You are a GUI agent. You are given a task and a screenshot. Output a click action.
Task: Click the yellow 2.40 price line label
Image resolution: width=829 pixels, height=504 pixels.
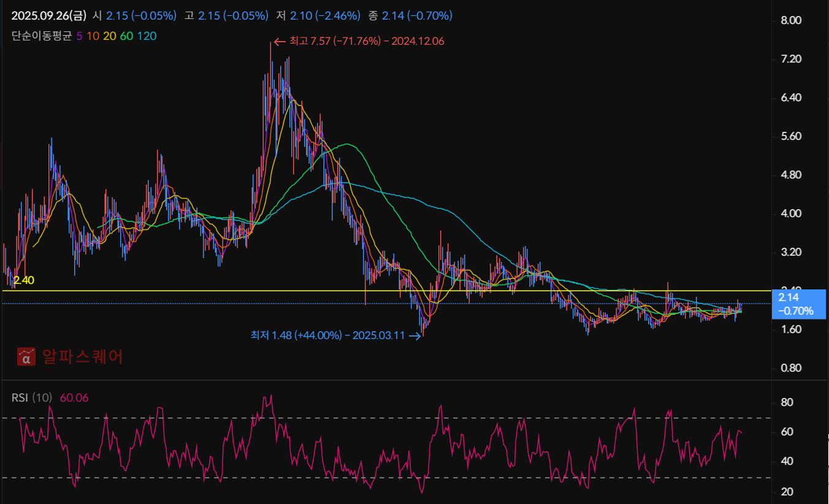coord(23,280)
